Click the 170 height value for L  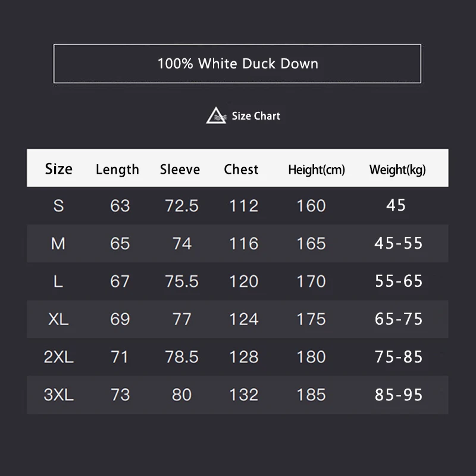pos(311,281)
